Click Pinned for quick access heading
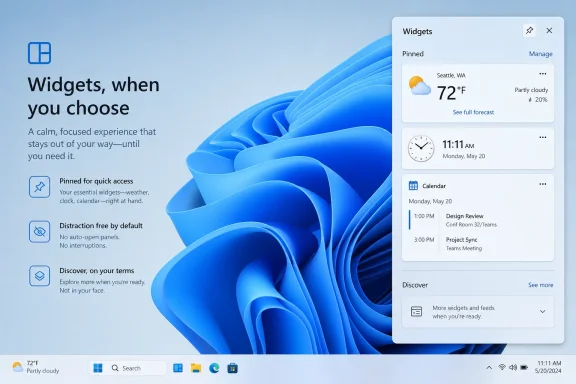This screenshot has width=576, height=384. coord(96,181)
